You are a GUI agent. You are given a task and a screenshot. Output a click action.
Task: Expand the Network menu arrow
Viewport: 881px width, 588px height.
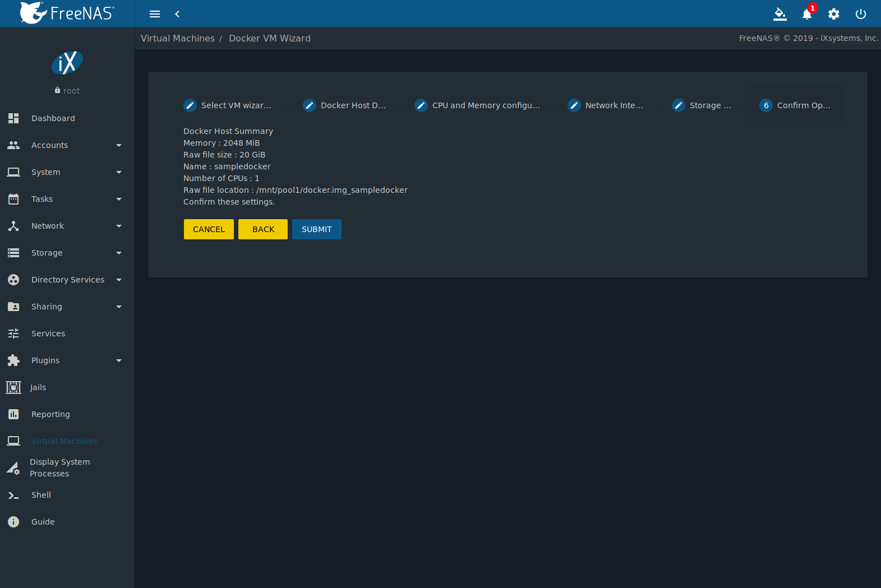click(119, 226)
